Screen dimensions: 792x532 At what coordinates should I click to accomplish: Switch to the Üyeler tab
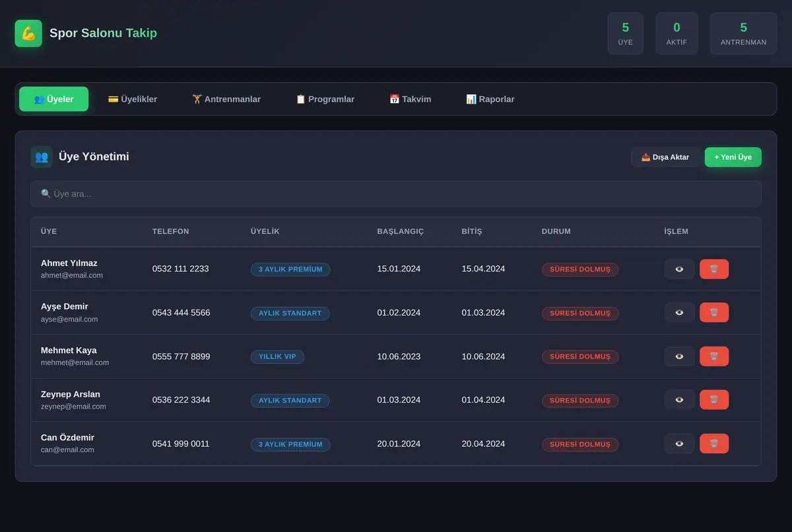click(x=53, y=99)
